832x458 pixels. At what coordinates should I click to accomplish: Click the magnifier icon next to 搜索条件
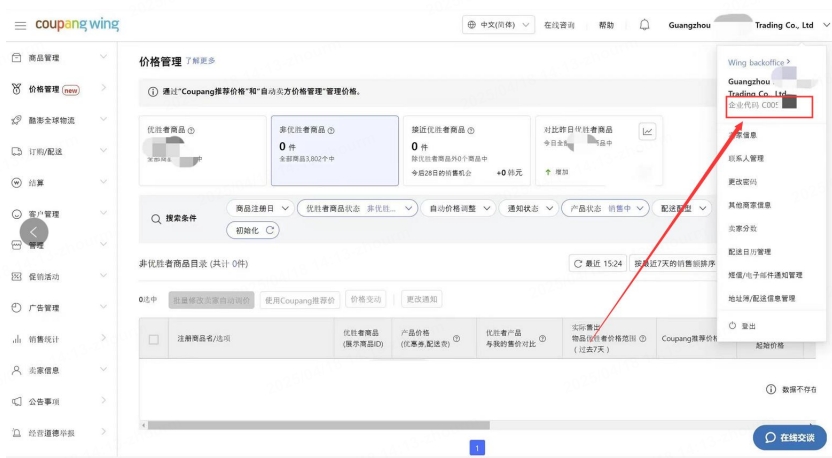click(156, 219)
